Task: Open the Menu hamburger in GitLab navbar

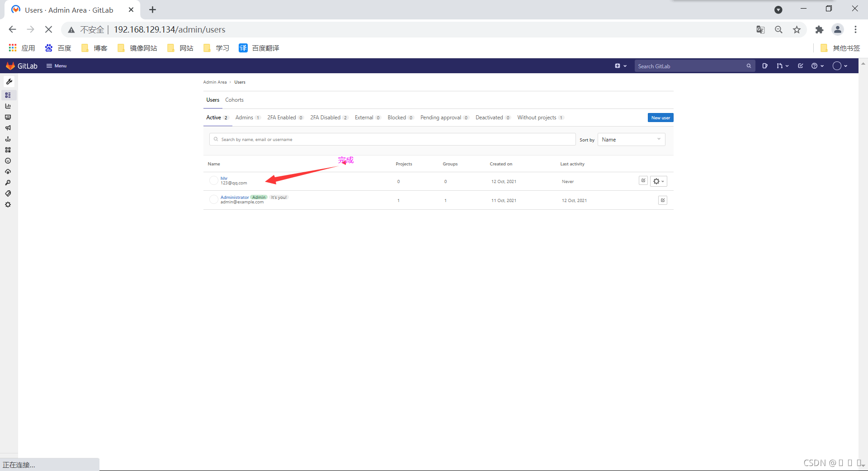Action: [x=57, y=66]
